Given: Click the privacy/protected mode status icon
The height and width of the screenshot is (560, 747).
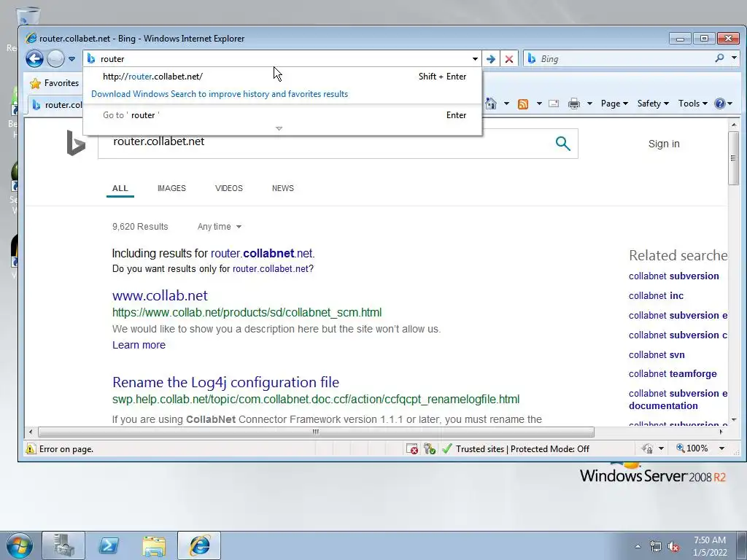Looking at the screenshot, I should tap(647, 448).
